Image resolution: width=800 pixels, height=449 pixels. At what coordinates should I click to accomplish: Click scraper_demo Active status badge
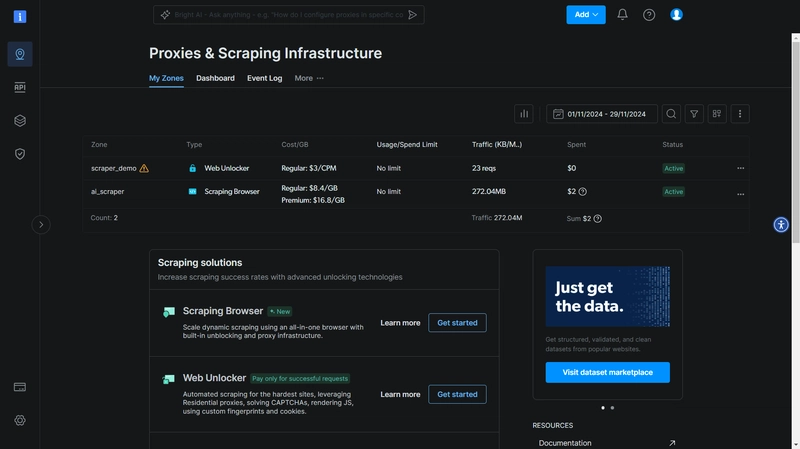pos(673,168)
